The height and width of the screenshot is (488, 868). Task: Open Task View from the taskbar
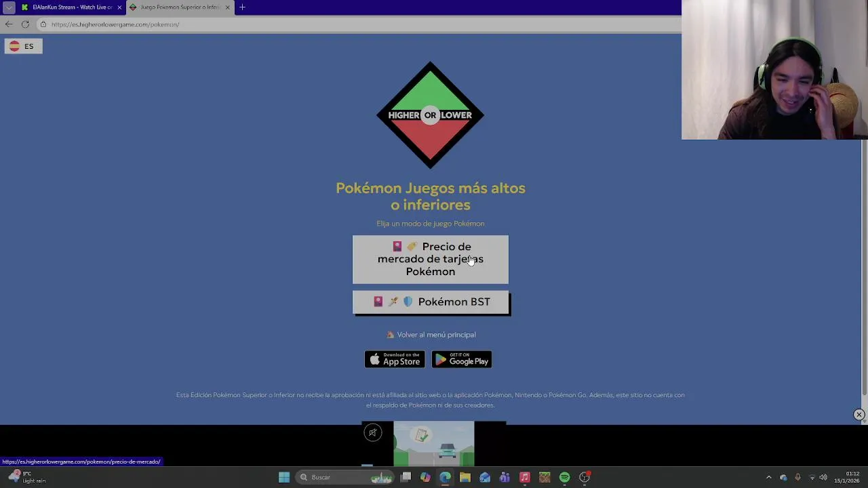click(406, 477)
